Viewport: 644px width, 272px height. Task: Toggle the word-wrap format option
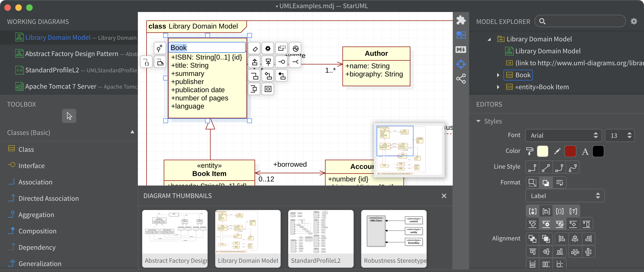coord(559,182)
